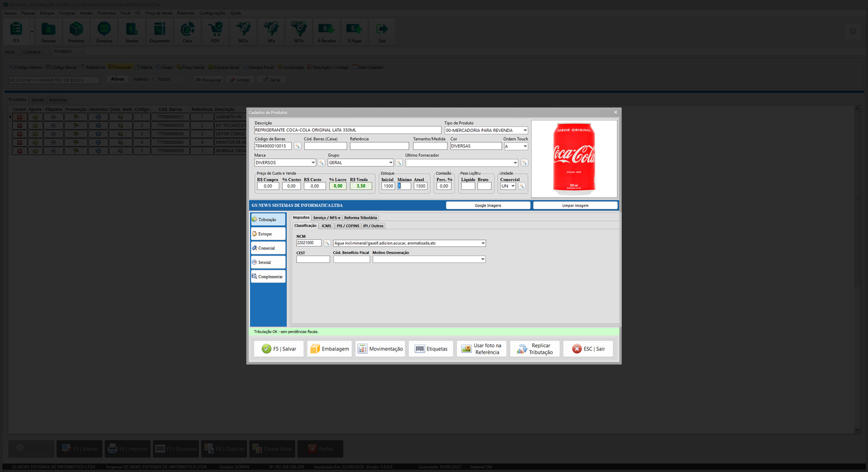Open À Receber from the main toolbar
This screenshot has height=472, width=868.
point(327,31)
